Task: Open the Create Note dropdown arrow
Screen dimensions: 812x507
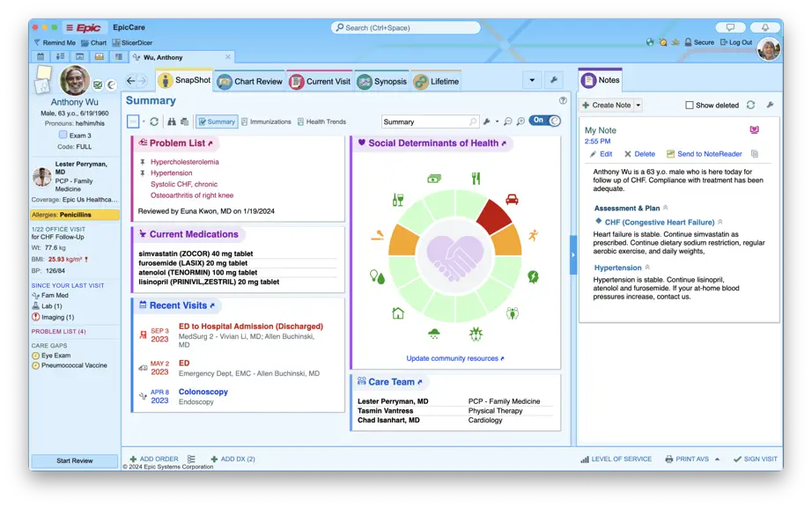Action: (x=638, y=105)
